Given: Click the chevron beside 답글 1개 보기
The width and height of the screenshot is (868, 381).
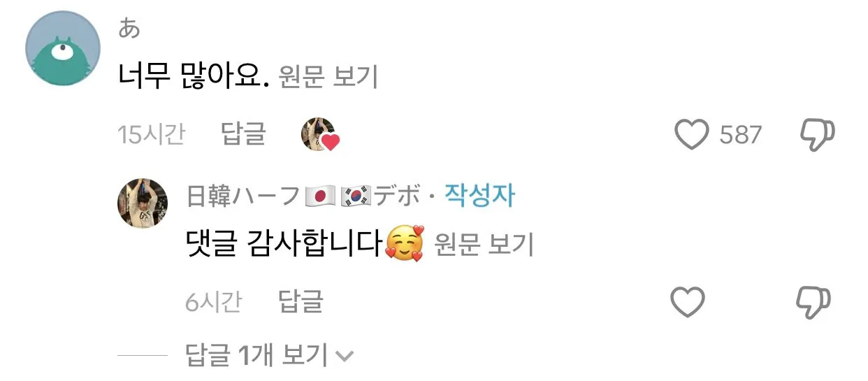Looking at the screenshot, I should 345,357.
